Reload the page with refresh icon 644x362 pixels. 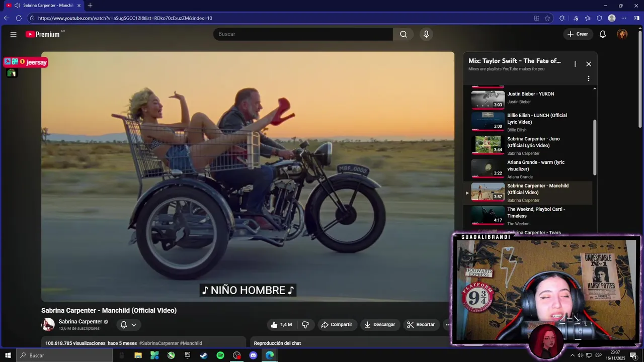point(19,18)
